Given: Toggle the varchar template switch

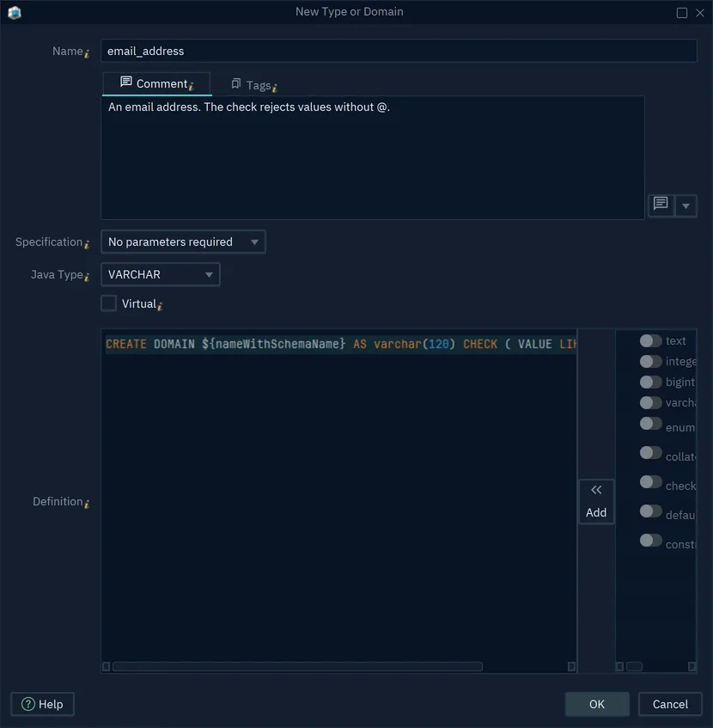Looking at the screenshot, I should 650,402.
